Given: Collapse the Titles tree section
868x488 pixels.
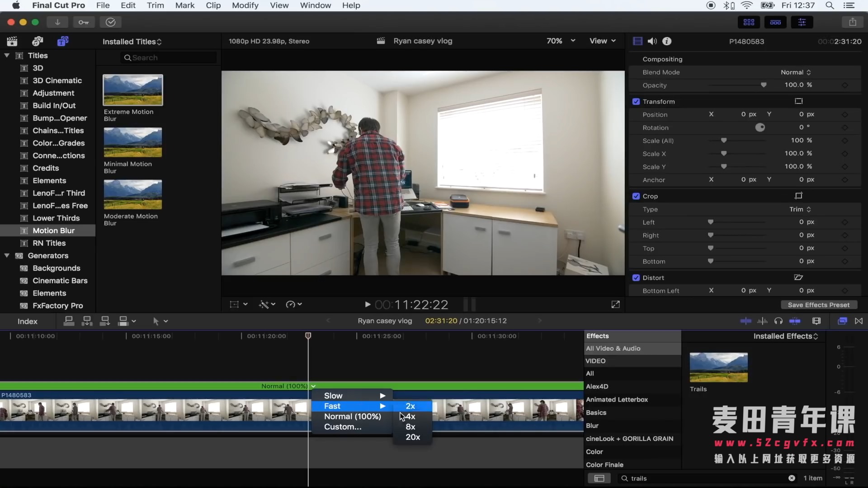Looking at the screenshot, I should click(7, 56).
